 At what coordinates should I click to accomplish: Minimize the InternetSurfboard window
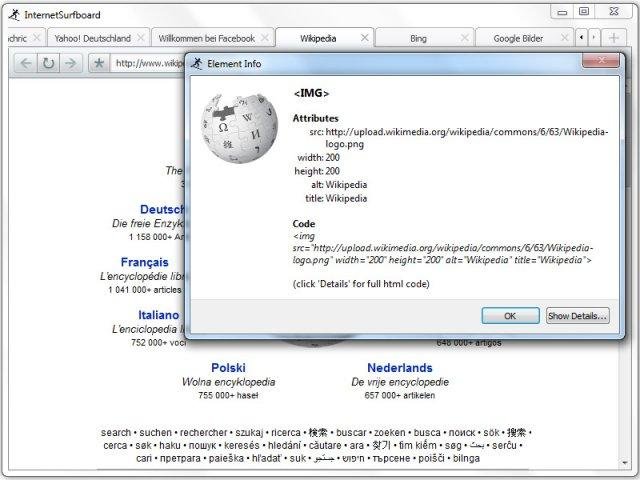click(x=562, y=12)
